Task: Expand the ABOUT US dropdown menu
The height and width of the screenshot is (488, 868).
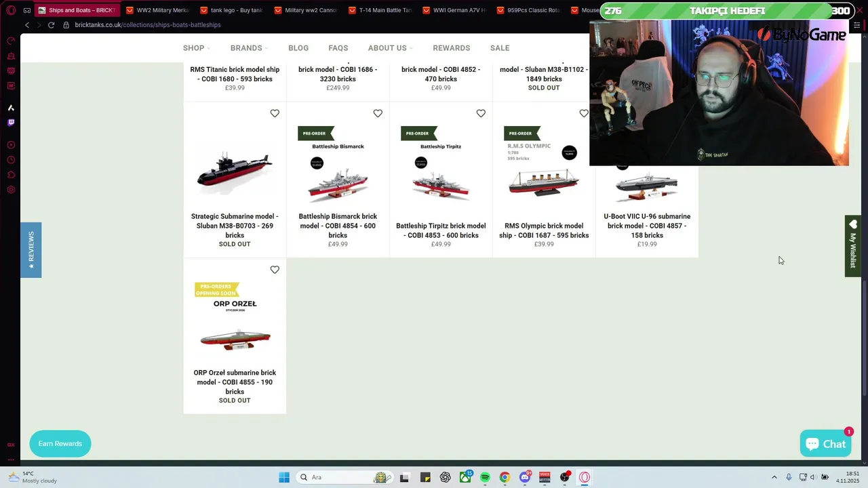Action: (x=391, y=48)
